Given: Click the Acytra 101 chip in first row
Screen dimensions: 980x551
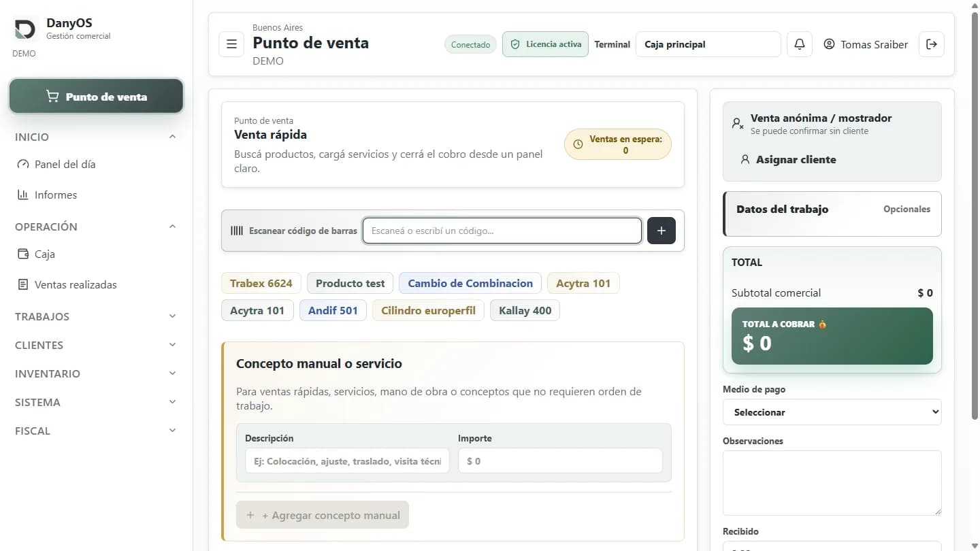Looking at the screenshot, I should (x=583, y=283).
